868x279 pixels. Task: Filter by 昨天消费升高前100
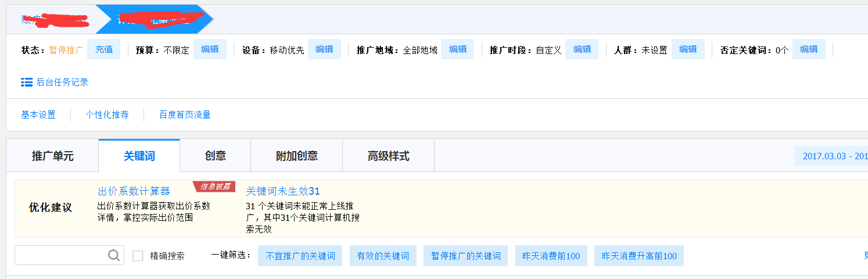point(639,256)
